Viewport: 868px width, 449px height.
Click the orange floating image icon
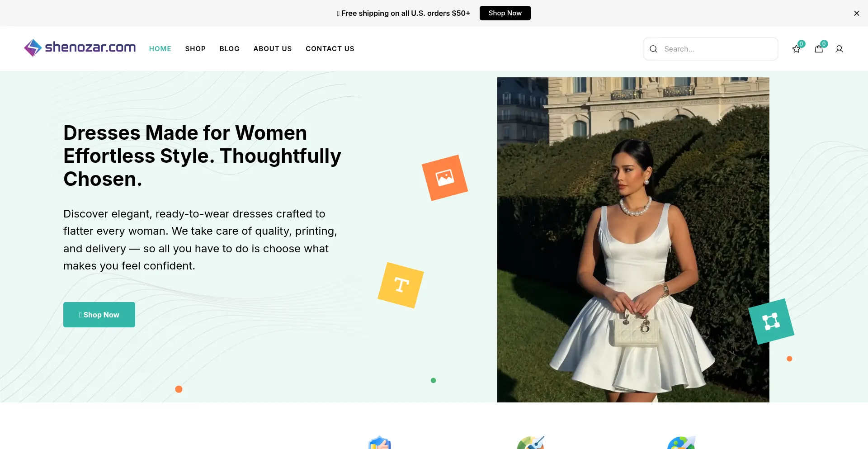[x=445, y=177]
